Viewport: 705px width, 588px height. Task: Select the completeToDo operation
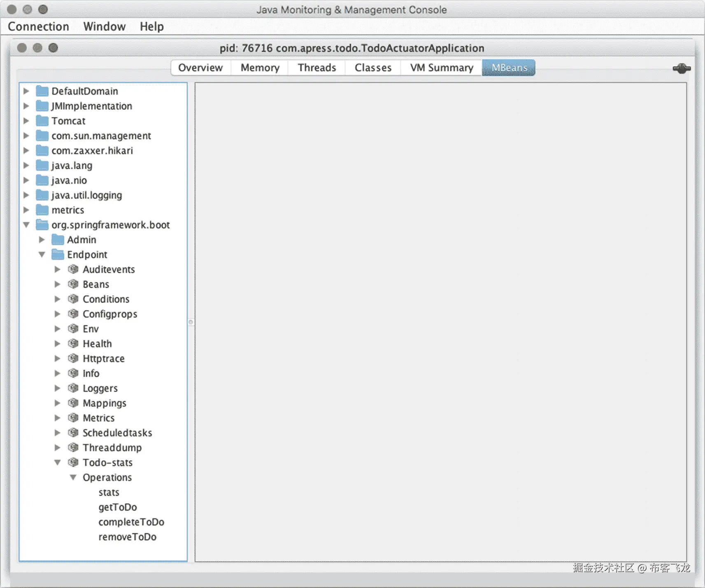pos(131,522)
